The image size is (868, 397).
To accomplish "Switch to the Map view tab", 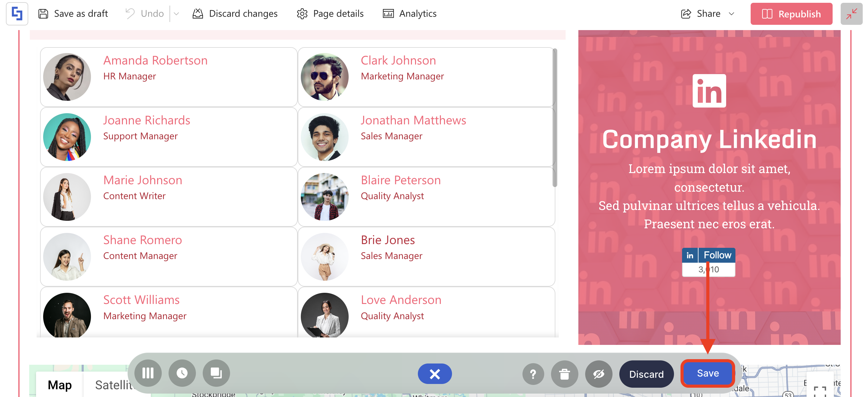I will pyautogui.click(x=60, y=385).
